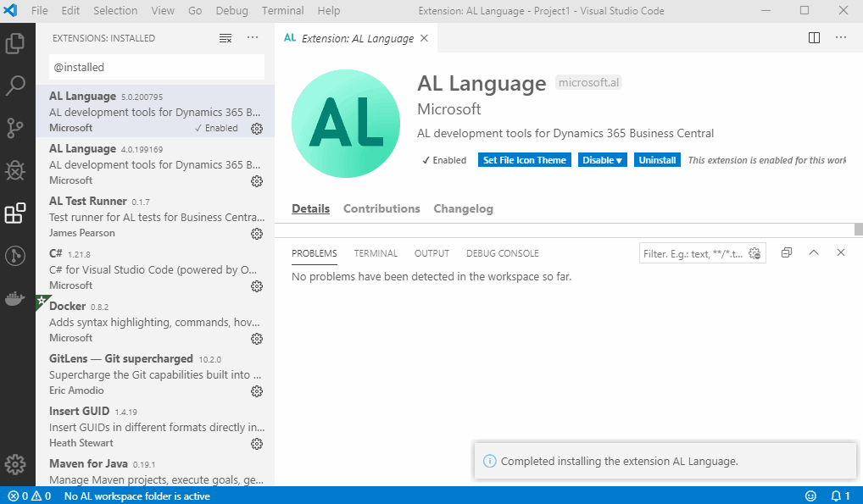Viewport: 863px width, 504px height.
Task: Click Set File Icon Theme
Action: coord(524,159)
